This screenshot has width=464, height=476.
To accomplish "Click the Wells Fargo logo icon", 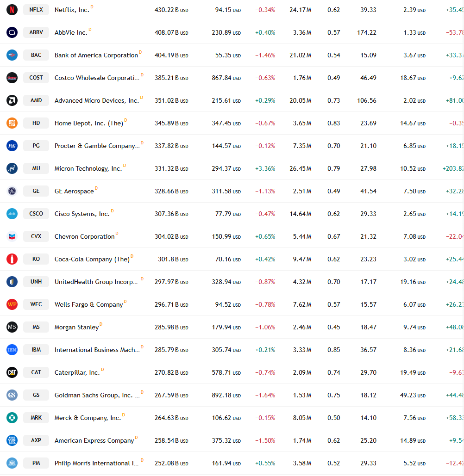I will pos(12,304).
